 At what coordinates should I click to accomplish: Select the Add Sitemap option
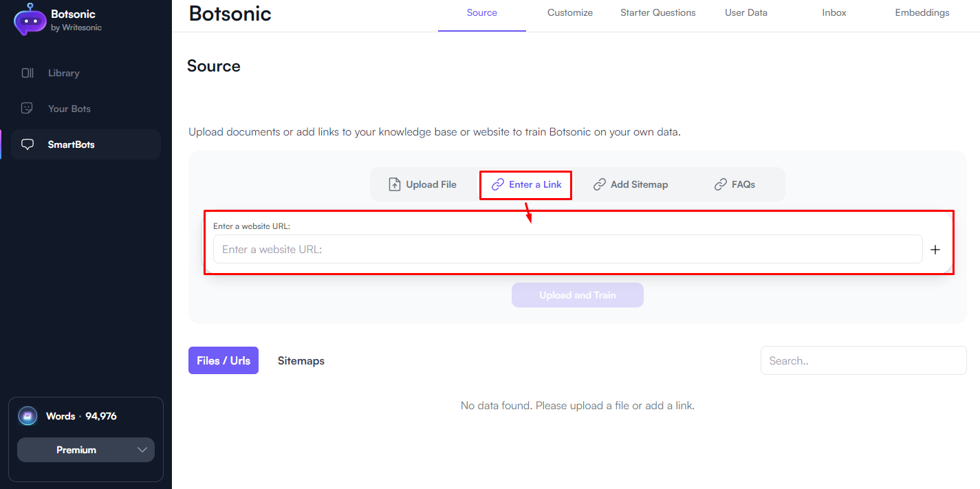pos(631,184)
